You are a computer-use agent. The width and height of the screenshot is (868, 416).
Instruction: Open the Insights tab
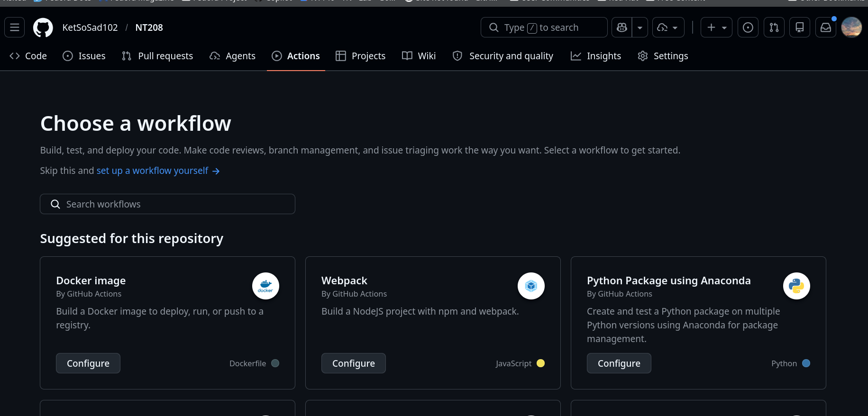pyautogui.click(x=596, y=56)
